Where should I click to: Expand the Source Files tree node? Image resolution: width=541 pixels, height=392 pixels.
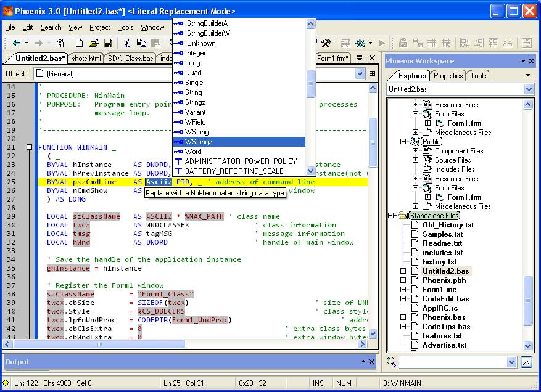point(415,160)
